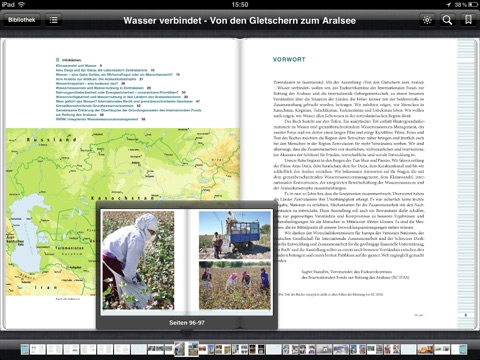Tap the signature line under the Vorwort text
Image resolution: width=480 pixels, height=360 pixels.
pos(355,274)
